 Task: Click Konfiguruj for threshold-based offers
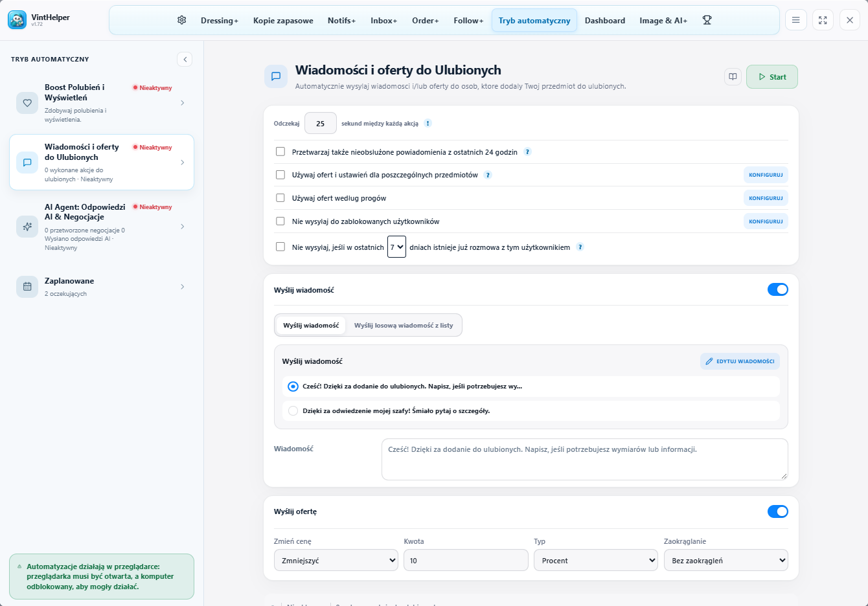point(766,198)
